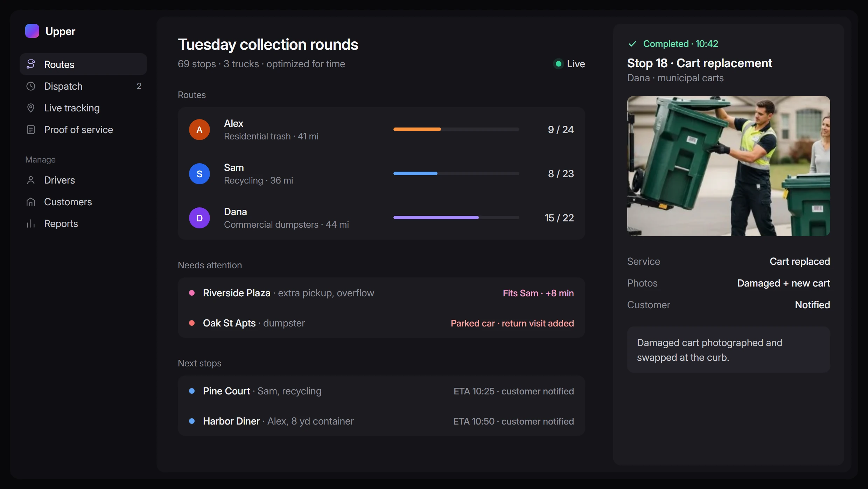Click the Routes sidebar icon
This screenshot has width=868, height=489.
pyautogui.click(x=31, y=64)
